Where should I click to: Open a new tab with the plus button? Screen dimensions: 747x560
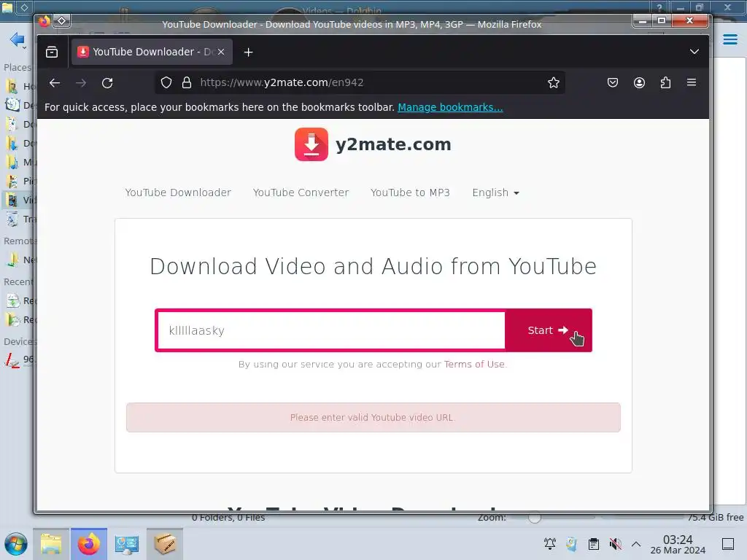tap(248, 52)
